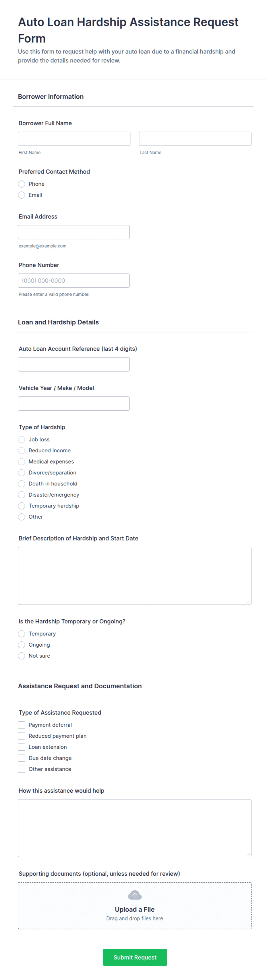Focus the First Name input field

[74, 139]
